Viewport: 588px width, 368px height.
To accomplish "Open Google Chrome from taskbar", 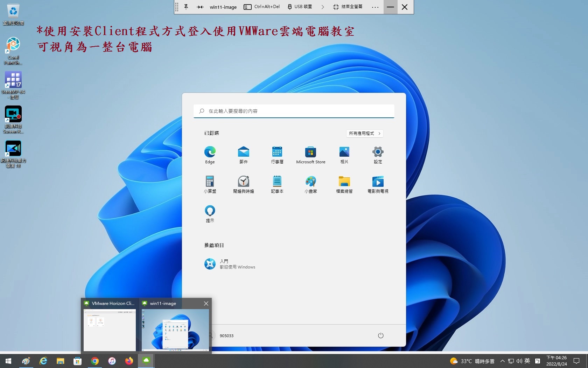I will 94,361.
